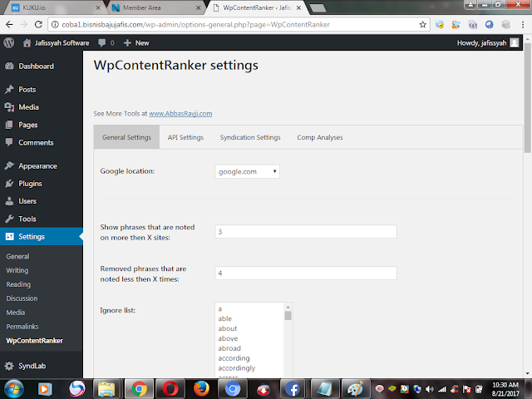Viewport: 532px width, 399px height.
Task: Click volume speaker icon in tray
Action: pyautogui.click(x=430, y=389)
